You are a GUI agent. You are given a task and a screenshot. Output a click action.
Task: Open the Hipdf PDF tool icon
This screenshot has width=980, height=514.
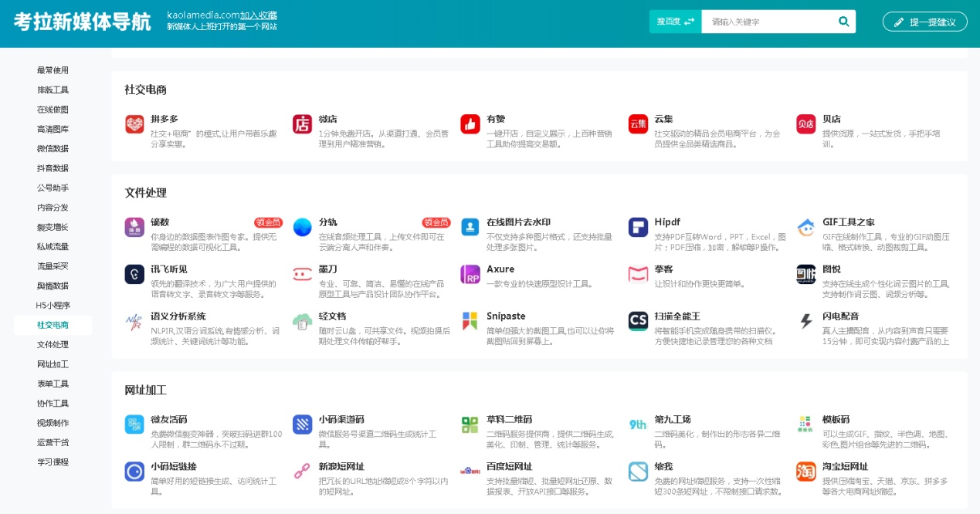click(638, 227)
